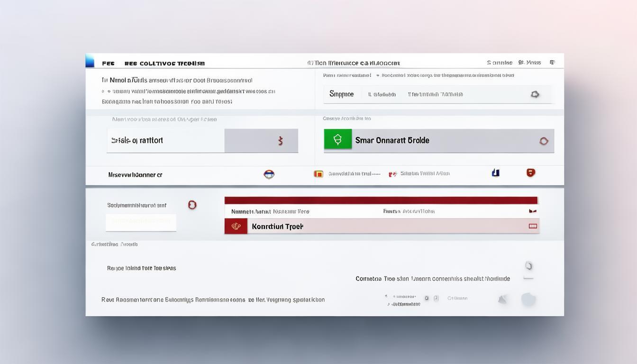Open the FEE menu in the header

[108, 63]
